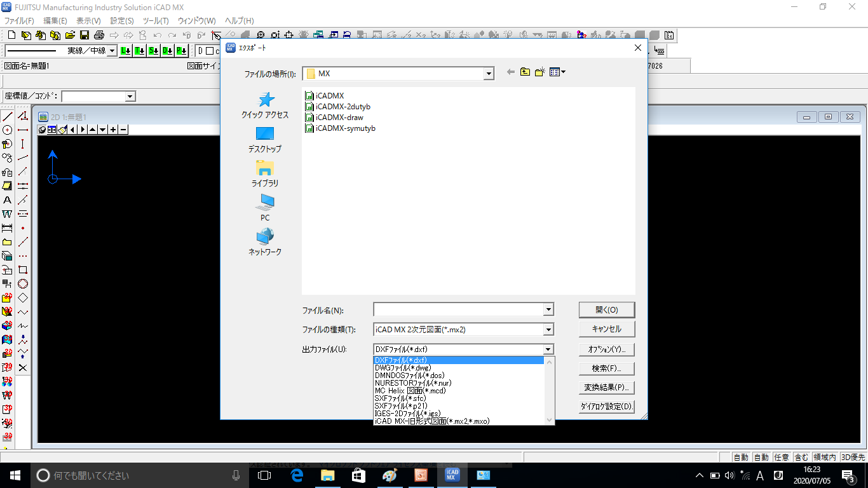Go to クイック アクセス in sidebar
This screenshot has width=868, height=488.
click(x=265, y=105)
